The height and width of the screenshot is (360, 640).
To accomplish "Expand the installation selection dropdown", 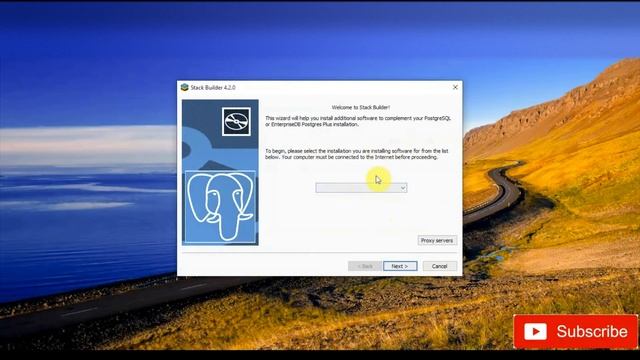I will 361,188.
